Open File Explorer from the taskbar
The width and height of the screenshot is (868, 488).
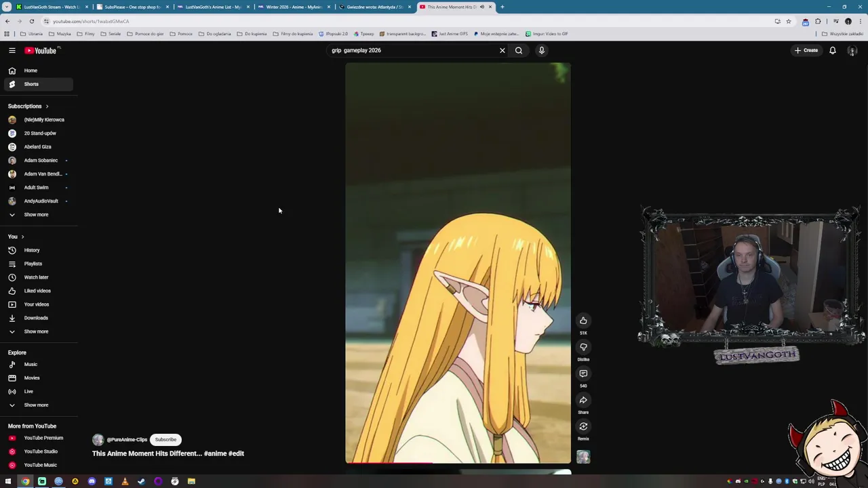pos(191,481)
